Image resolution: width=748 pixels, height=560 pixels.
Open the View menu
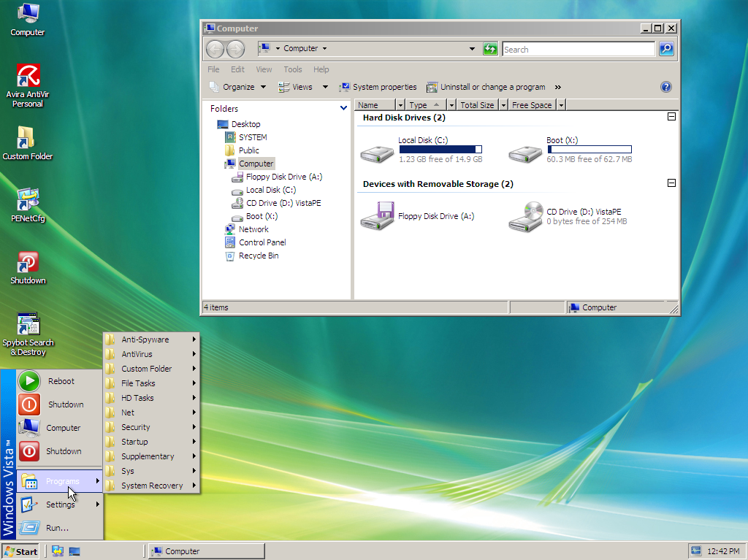(x=264, y=69)
